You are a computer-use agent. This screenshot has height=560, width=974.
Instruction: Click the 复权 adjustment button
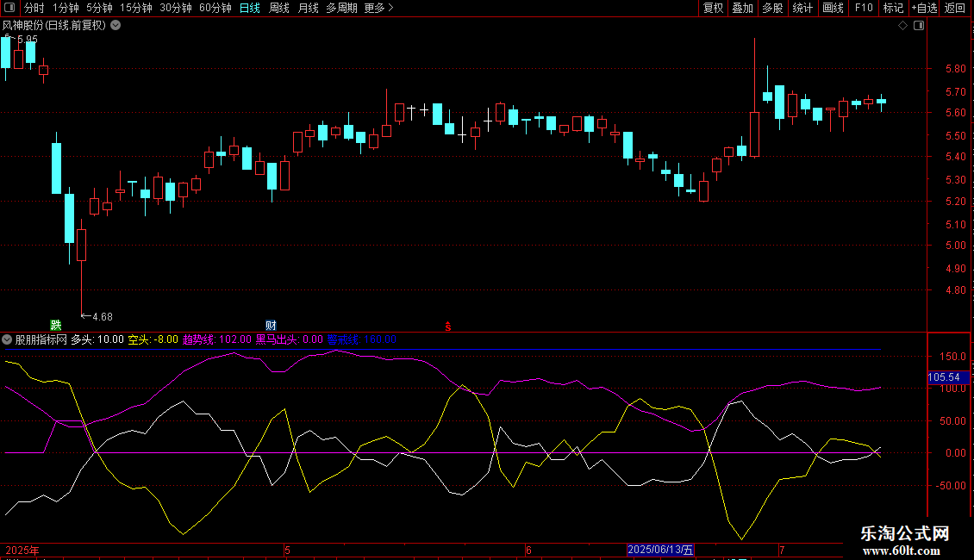713,8
